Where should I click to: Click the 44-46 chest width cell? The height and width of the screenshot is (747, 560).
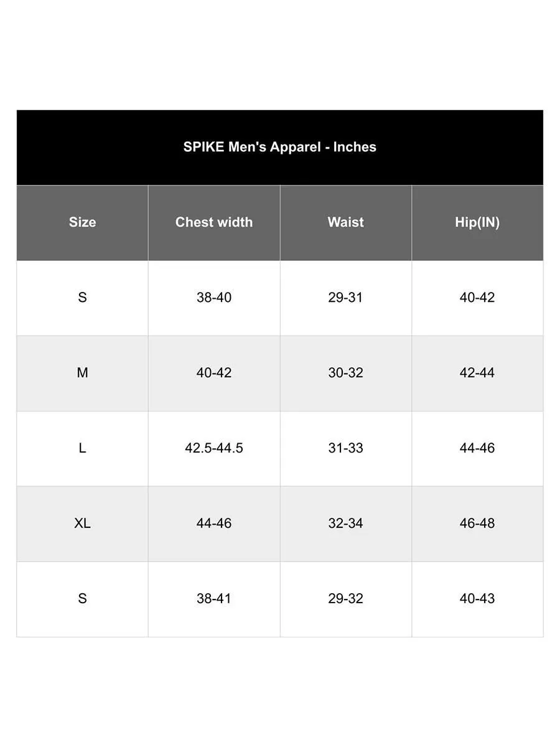(x=214, y=524)
